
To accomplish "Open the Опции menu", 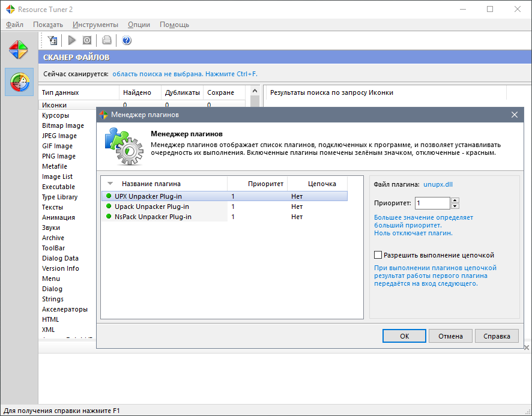I will tap(139, 25).
